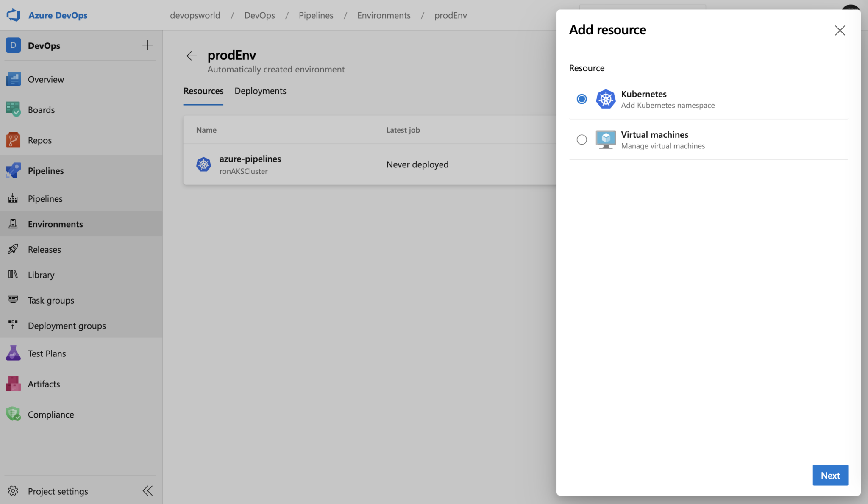Click the Azure DevOps logo icon

point(14,15)
